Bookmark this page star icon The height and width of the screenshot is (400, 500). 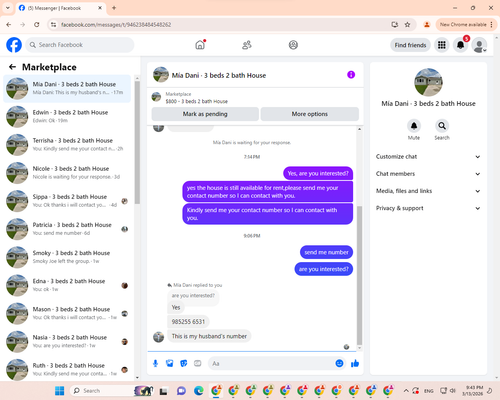[x=407, y=24]
